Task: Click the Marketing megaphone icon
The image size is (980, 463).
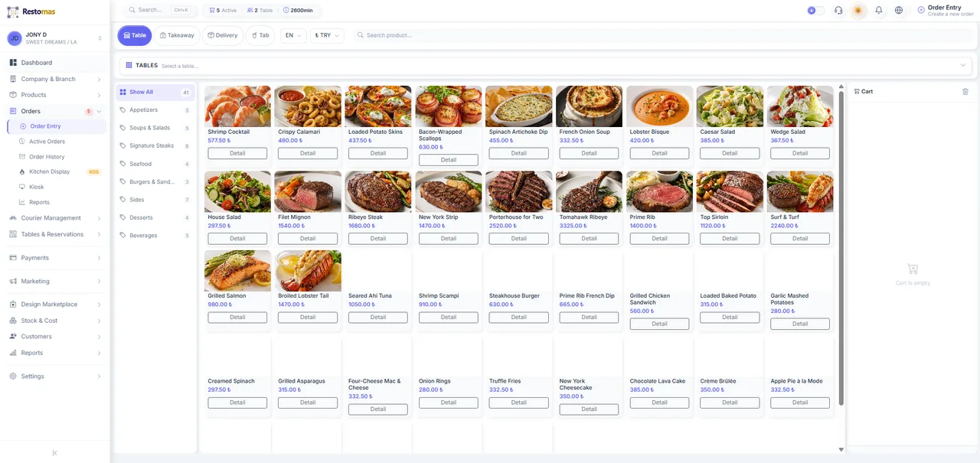Action: [x=13, y=281]
